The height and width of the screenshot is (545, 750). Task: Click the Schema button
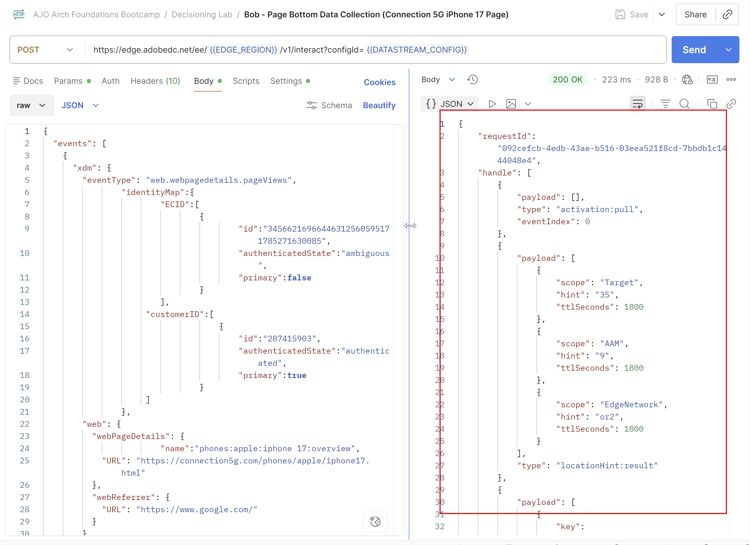tap(329, 105)
